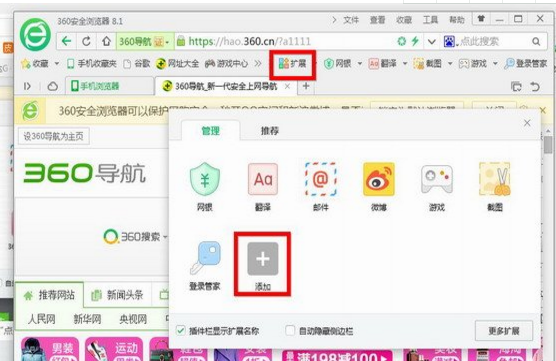The image size is (556, 361).
Task: Select the 新闻头条 tab on the page
Action: pos(117,295)
